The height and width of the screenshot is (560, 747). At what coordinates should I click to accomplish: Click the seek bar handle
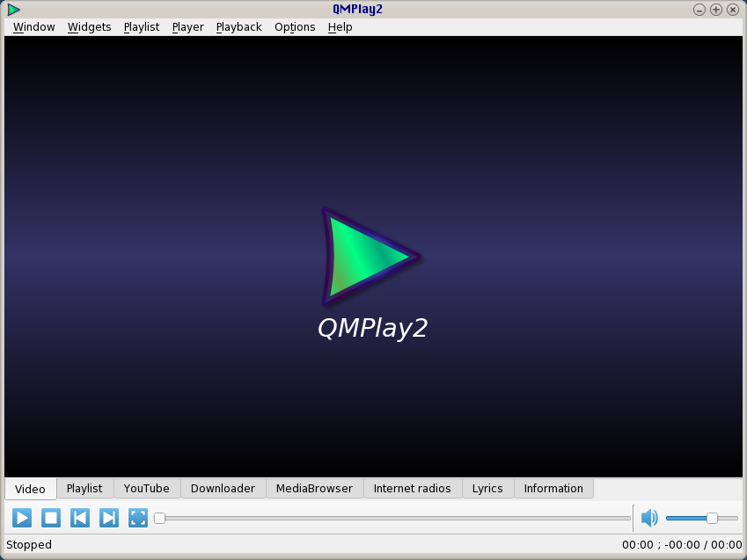[159, 518]
